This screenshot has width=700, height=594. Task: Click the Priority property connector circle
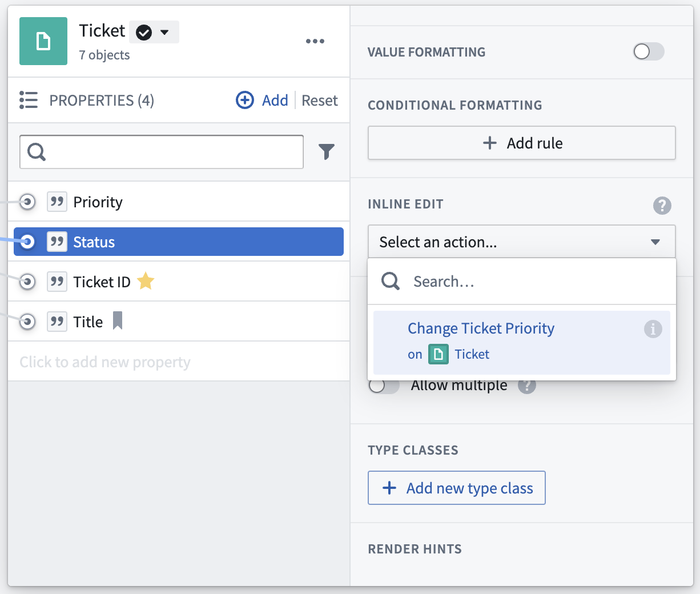[x=27, y=202]
